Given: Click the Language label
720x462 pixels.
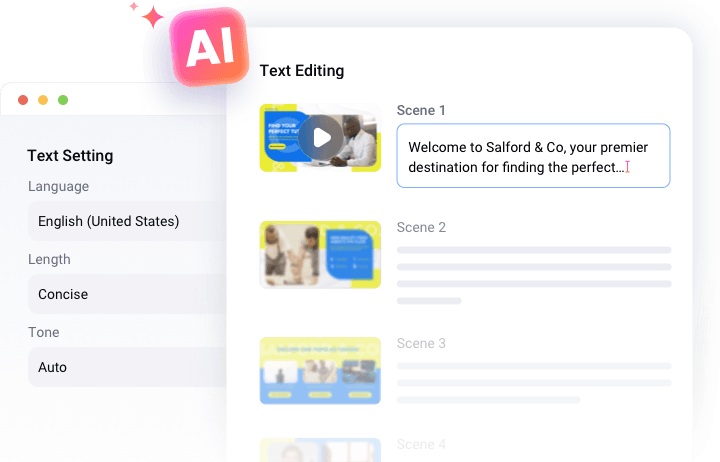Looking at the screenshot, I should 58,186.
